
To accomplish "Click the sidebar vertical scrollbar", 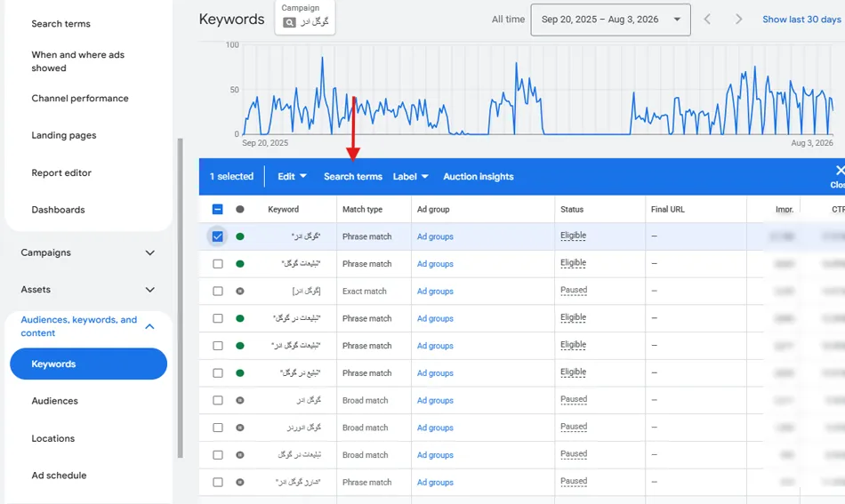I will click(180, 298).
